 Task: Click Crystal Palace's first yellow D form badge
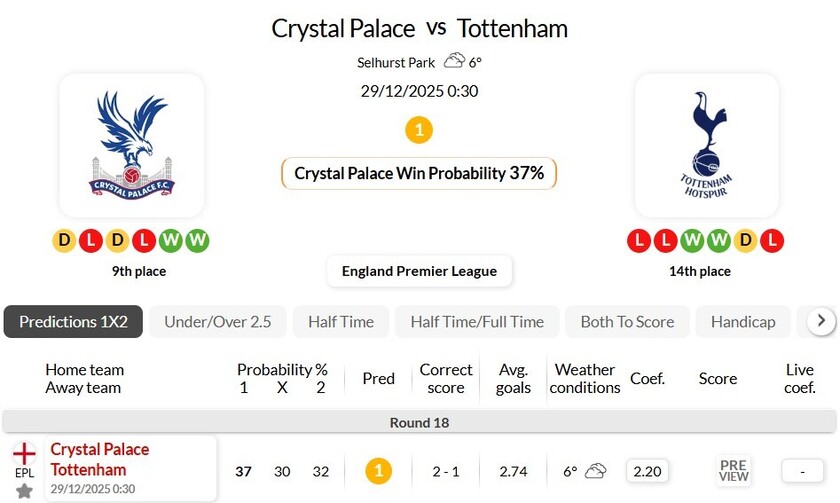tap(65, 240)
